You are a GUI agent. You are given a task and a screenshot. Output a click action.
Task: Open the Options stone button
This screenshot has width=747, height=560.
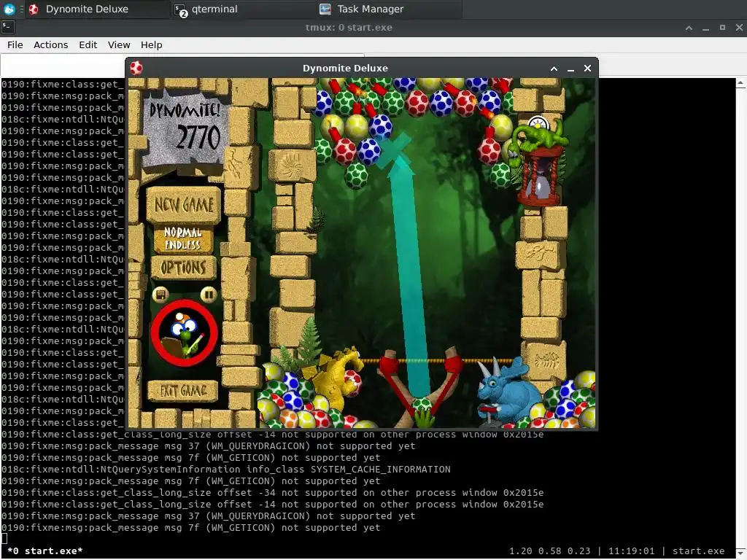[183, 268]
